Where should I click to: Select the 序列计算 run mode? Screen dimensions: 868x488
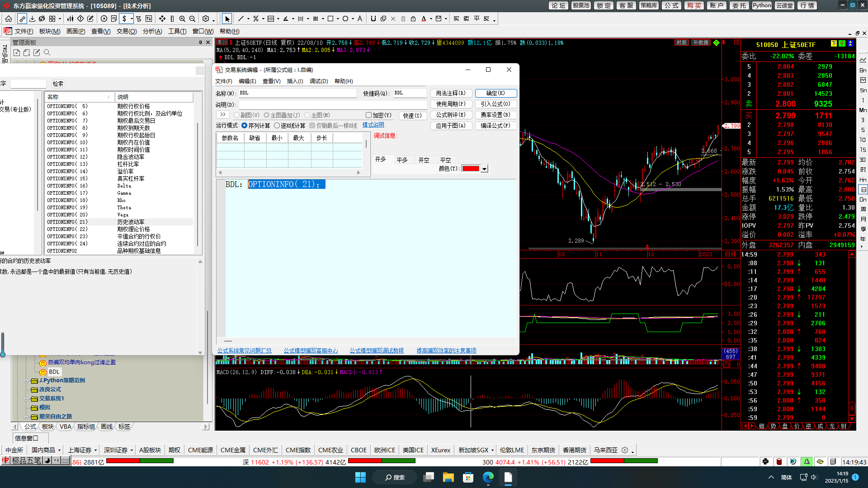(x=245, y=126)
